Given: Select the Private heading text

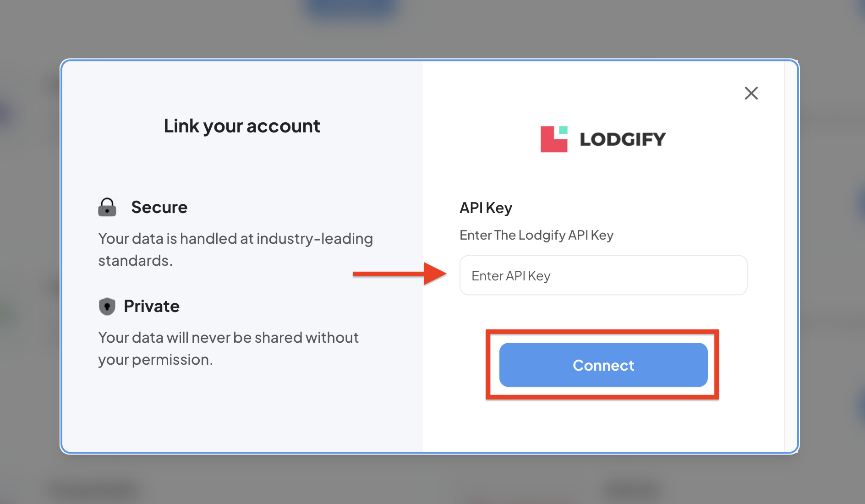Looking at the screenshot, I should pyautogui.click(x=152, y=306).
